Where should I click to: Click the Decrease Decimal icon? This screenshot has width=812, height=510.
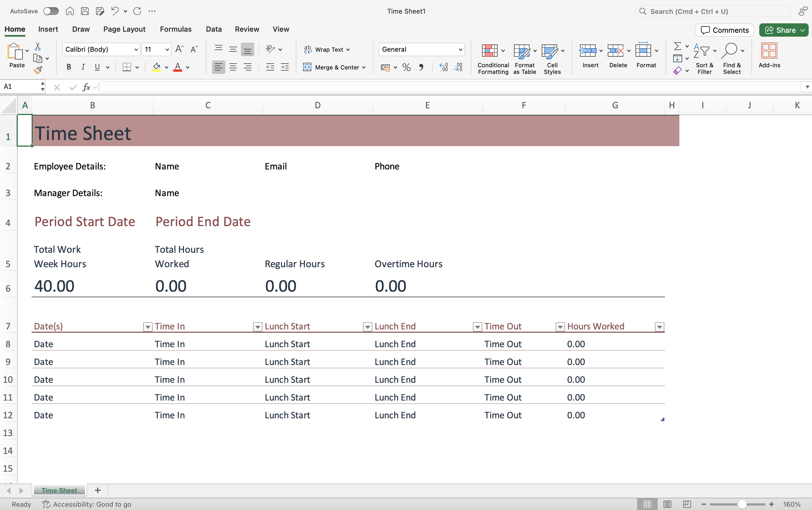458,67
